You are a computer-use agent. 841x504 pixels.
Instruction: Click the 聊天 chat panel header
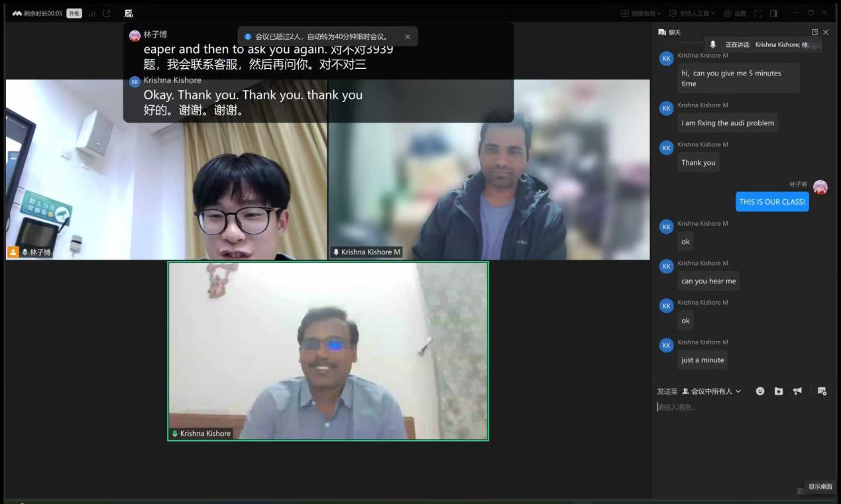669,32
